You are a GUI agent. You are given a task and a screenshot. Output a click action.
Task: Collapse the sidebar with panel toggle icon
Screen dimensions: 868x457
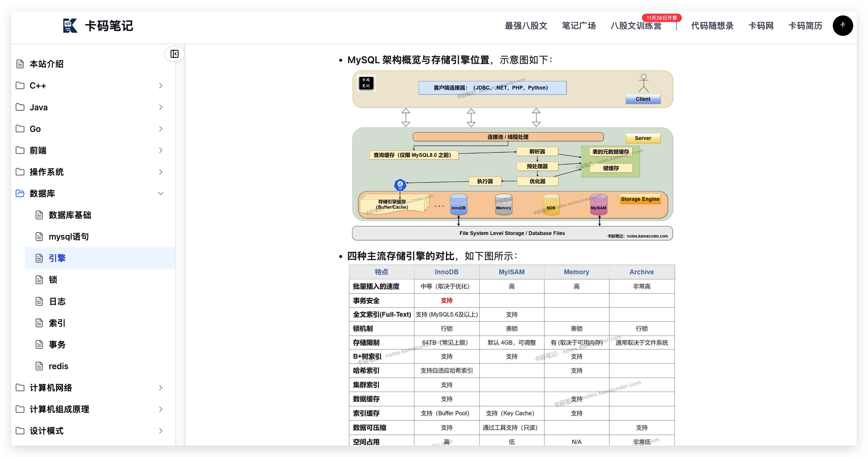[174, 54]
